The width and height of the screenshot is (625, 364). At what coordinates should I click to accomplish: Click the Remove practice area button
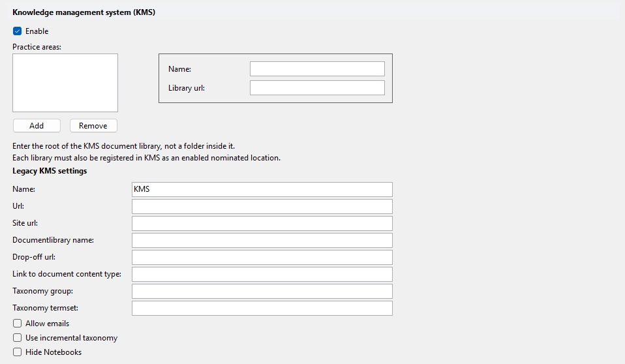tap(93, 126)
